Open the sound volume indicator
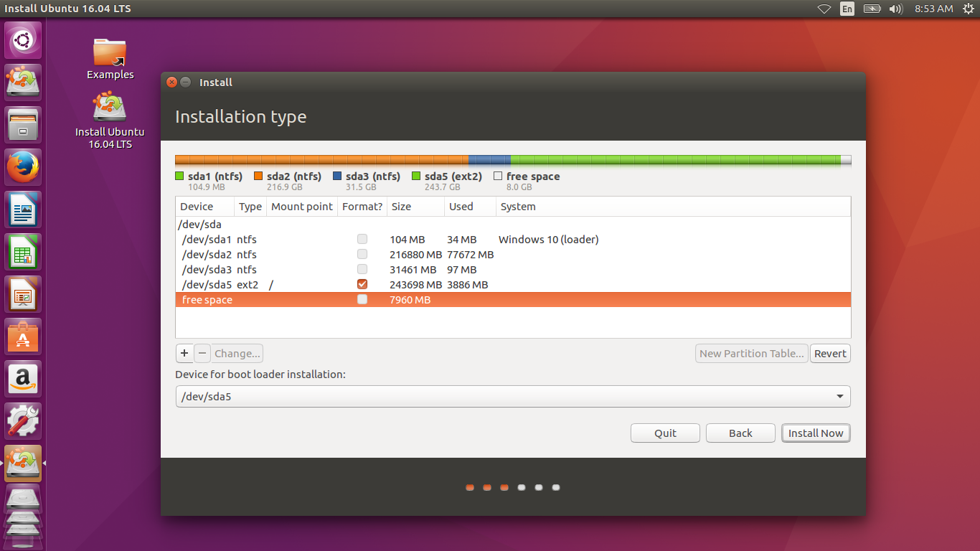 click(x=895, y=9)
